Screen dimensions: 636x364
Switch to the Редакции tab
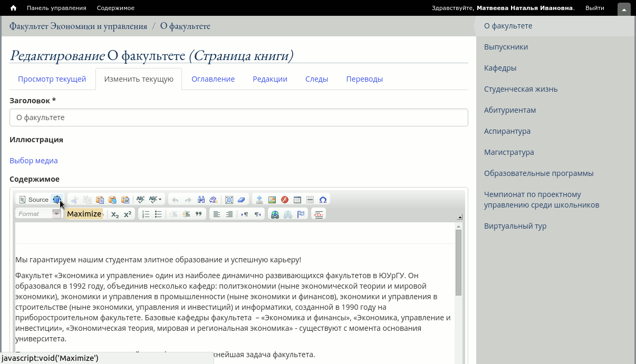point(269,79)
